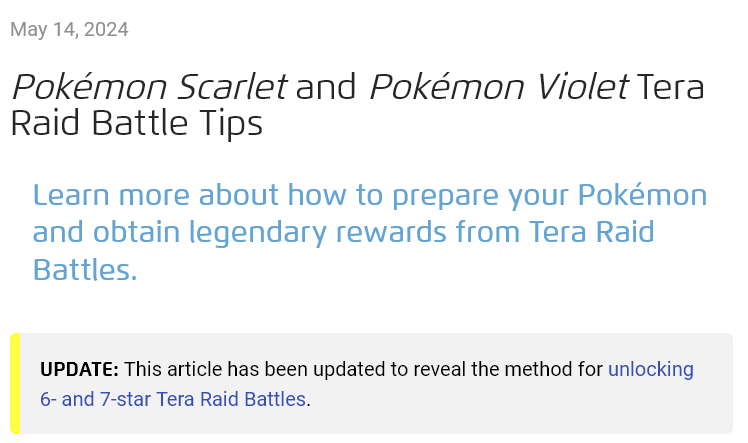Click the May 14, 2024 publication date
This screenshot has width=748, height=443.
[x=69, y=30]
